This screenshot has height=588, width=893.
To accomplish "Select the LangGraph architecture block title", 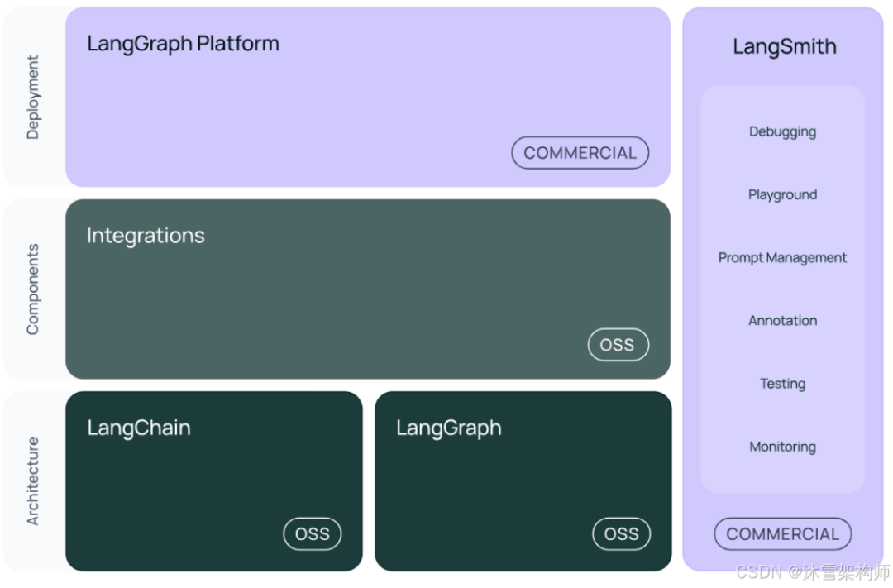I will (448, 428).
